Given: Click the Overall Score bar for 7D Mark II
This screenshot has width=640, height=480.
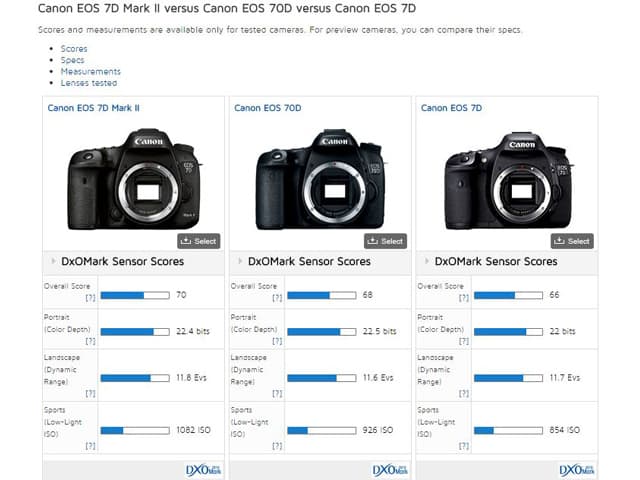Looking at the screenshot, I should pyautogui.click(x=134, y=296).
